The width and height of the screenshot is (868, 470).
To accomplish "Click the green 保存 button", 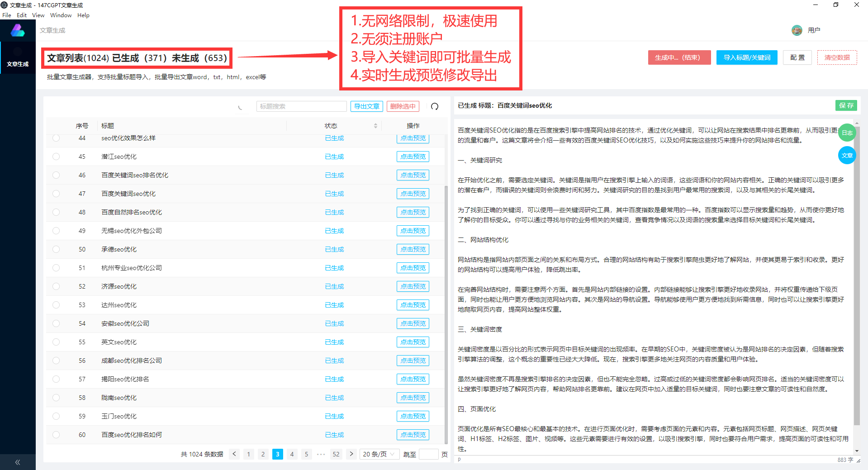I will pyautogui.click(x=846, y=105).
